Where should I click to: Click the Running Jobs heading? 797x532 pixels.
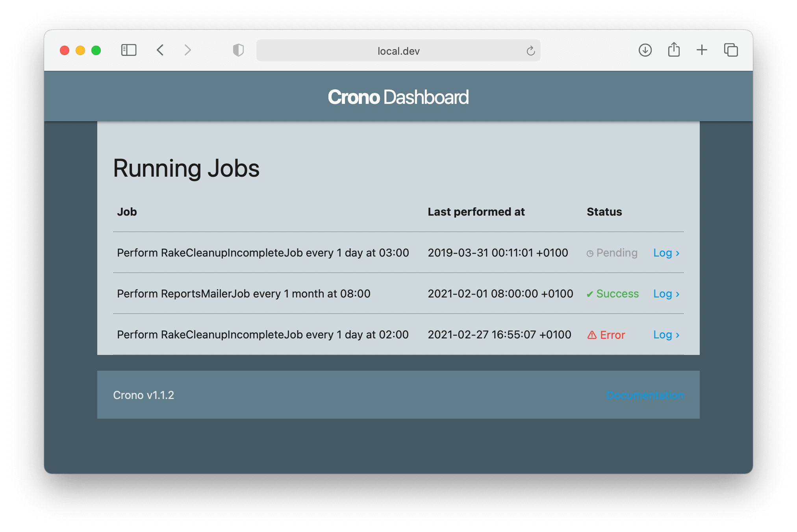click(186, 168)
